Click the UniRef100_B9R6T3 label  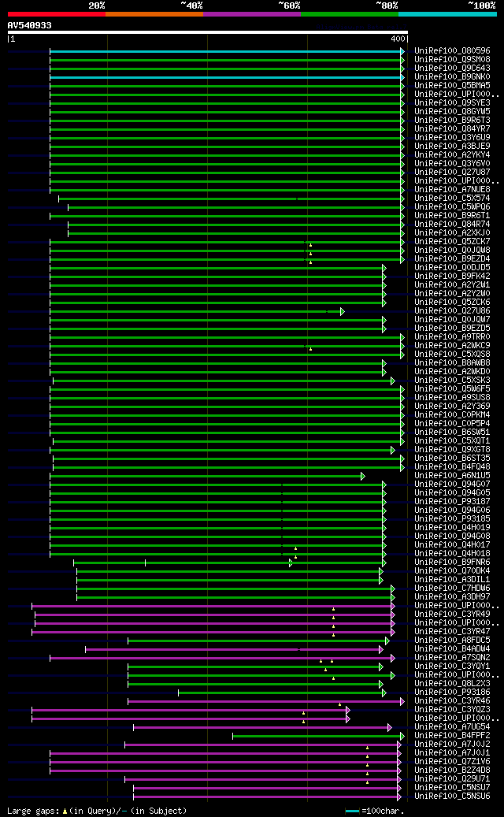(452, 121)
